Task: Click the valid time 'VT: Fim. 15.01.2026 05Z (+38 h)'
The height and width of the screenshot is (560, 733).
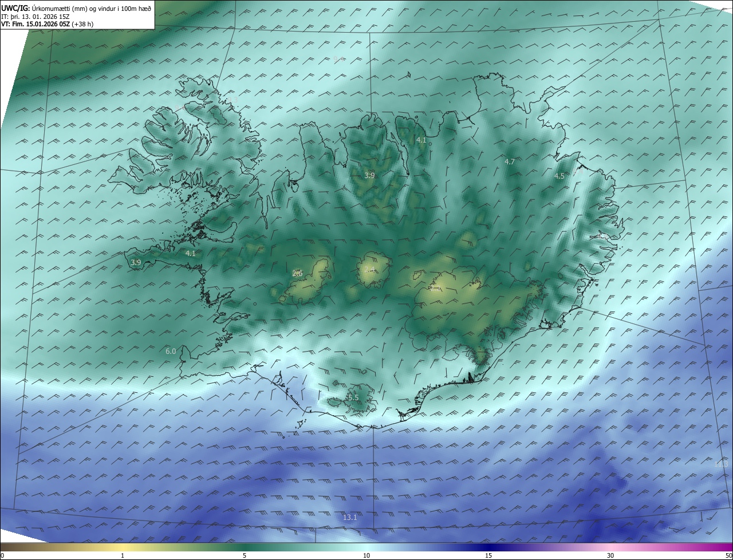Action: (x=46, y=23)
